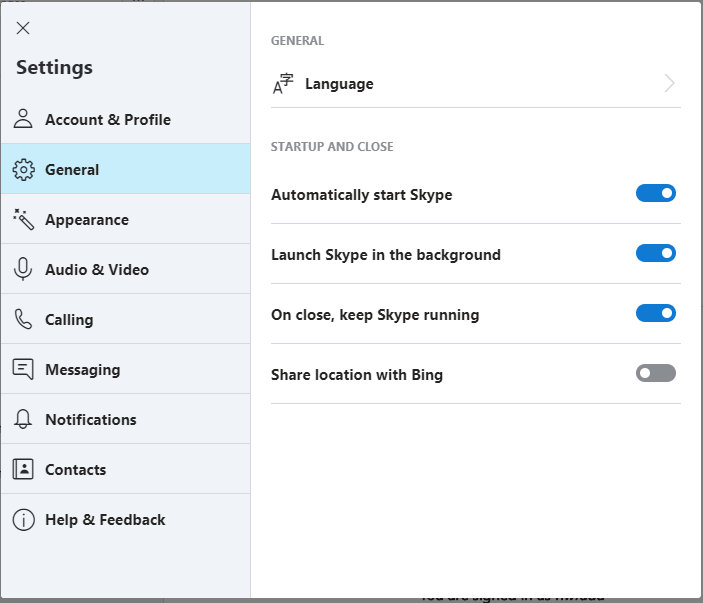Click the General gear icon
This screenshot has width=703, height=603.
[23, 169]
